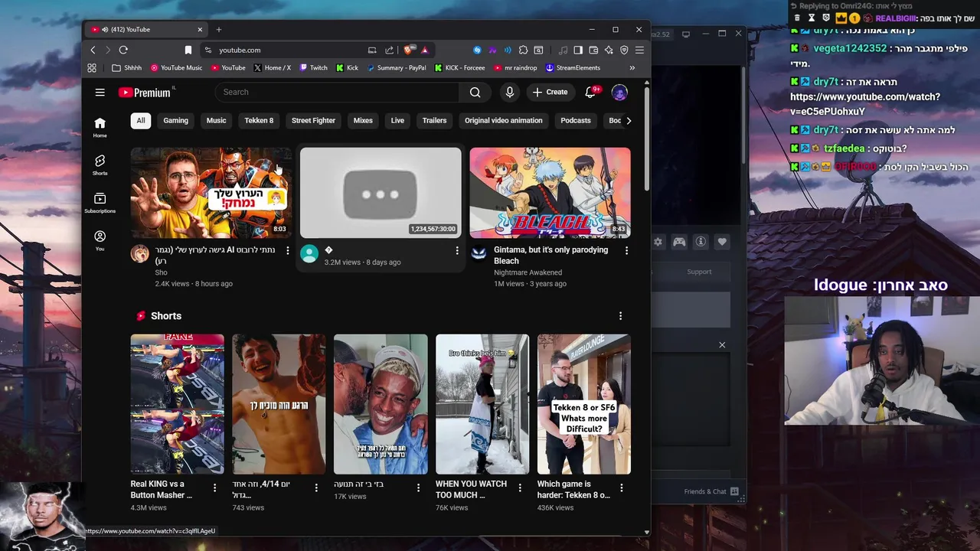This screenshot has height=551, width=980.
Task: Select the Gaming category chip
Action: tap(175, 120)
